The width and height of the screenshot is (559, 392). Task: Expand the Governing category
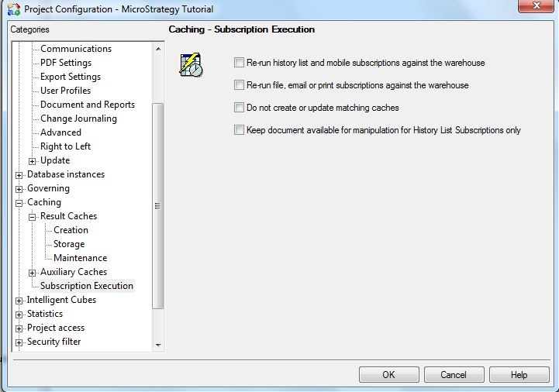(x=19, y=189)
